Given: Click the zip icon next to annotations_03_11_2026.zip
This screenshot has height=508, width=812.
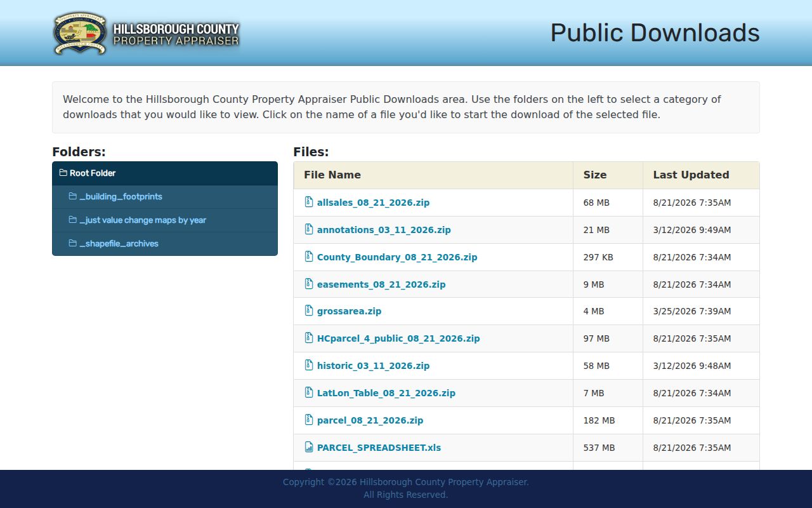Looking at the screenshot, I should coord(309,229).
